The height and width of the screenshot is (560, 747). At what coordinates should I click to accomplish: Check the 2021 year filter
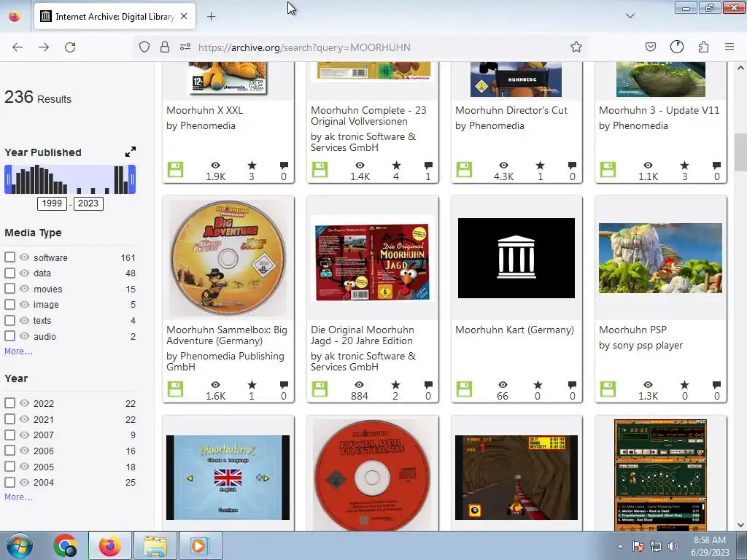9,419
